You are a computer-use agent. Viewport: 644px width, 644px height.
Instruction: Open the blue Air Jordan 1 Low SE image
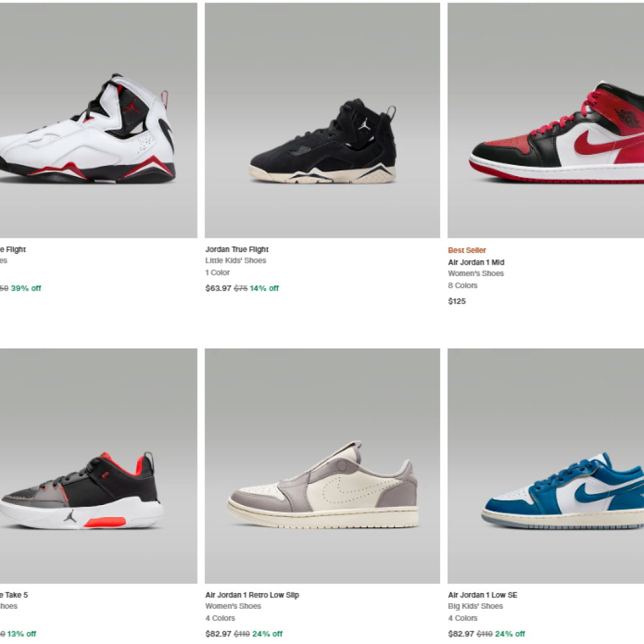546,466
